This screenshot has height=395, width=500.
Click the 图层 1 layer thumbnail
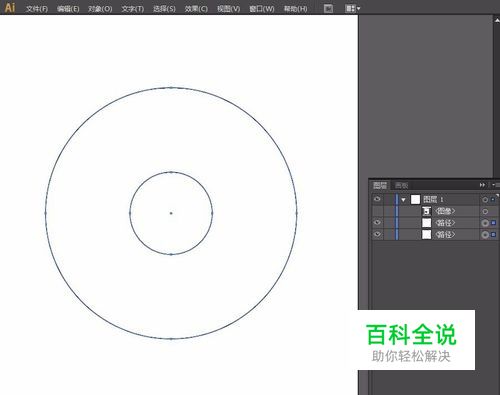point(415,199)
